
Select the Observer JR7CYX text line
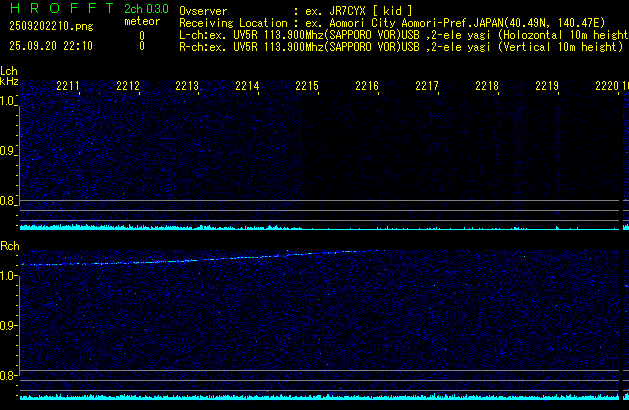pyautogui.click(x=295, y=9)
